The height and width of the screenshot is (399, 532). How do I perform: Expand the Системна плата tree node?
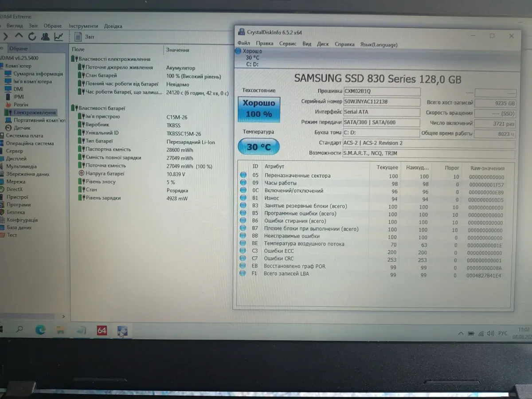24,136
